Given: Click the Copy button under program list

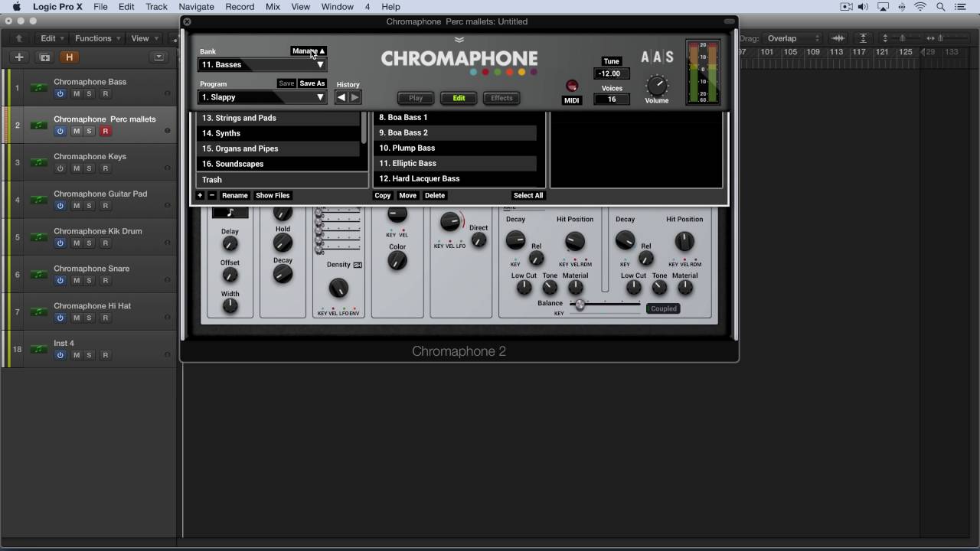Looking at the screenshot, I should [383, 195].
